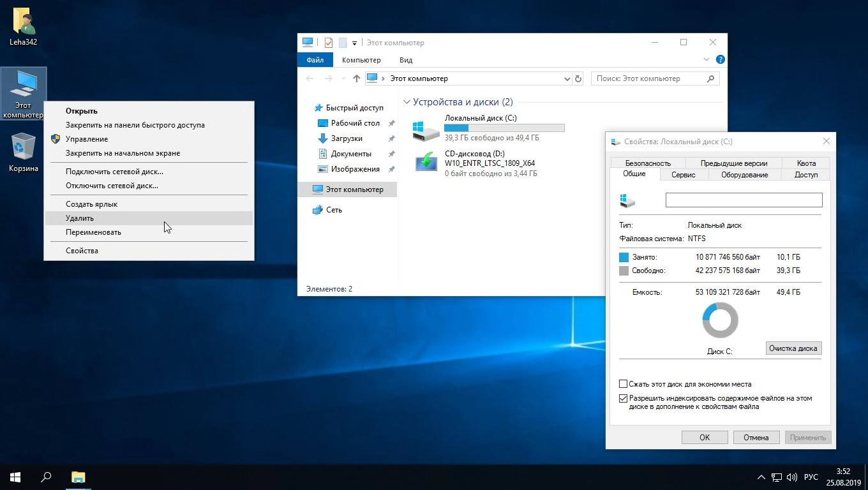
Task: Select the Этот компьютер desktop icon
Action: click(24, 93)
